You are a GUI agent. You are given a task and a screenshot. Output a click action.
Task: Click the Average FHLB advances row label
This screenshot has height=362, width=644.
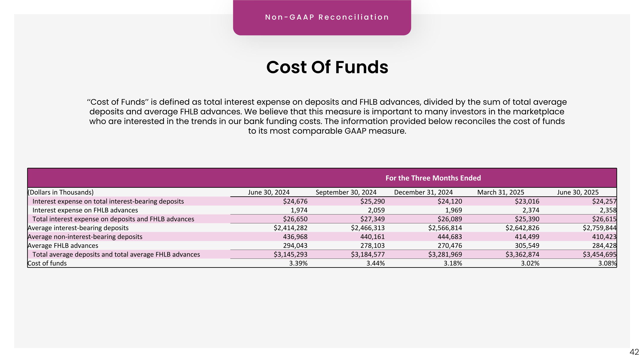click(63, 245)
